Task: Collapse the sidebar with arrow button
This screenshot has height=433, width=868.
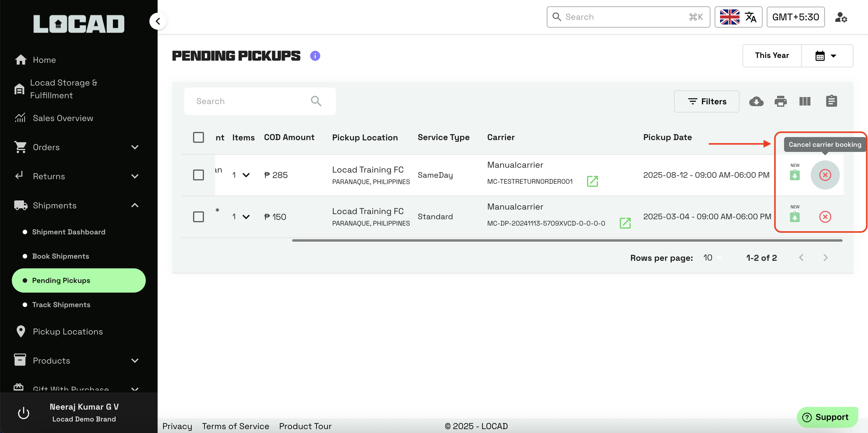Action: pyautogui.click(x=158, y=21)
